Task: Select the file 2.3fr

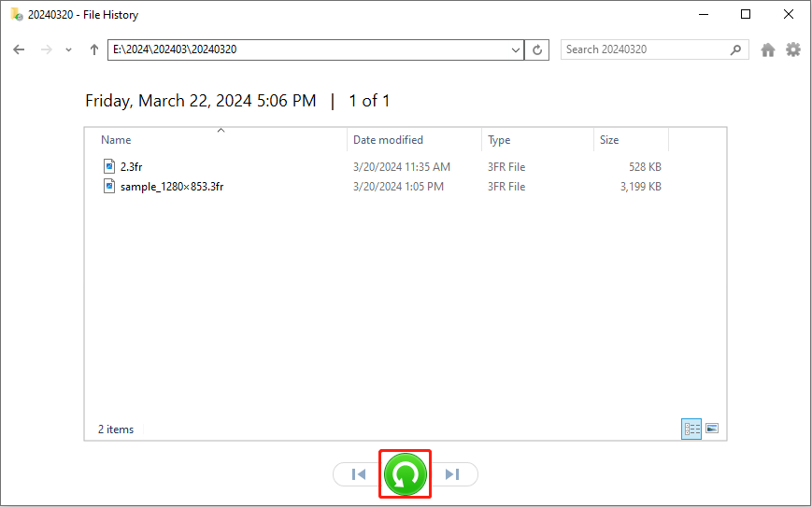Action: pyautogui.click(x=132, y=167)
